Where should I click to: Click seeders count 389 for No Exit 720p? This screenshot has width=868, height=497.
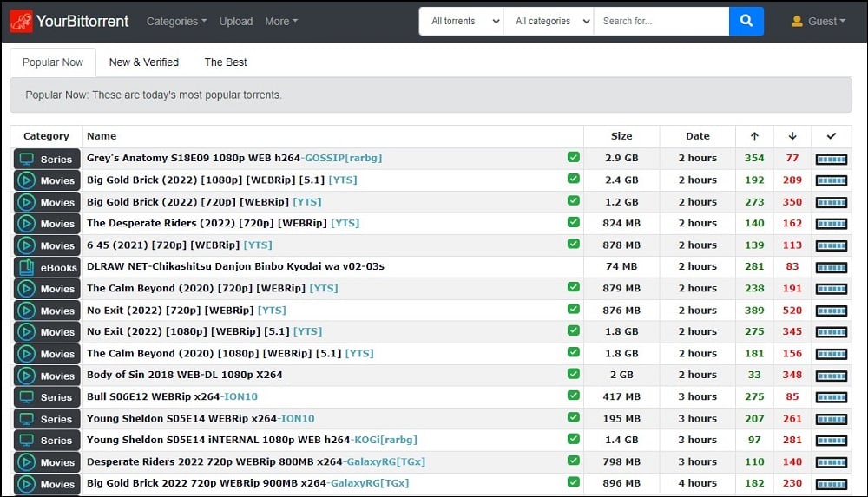(x=754, y=311)
